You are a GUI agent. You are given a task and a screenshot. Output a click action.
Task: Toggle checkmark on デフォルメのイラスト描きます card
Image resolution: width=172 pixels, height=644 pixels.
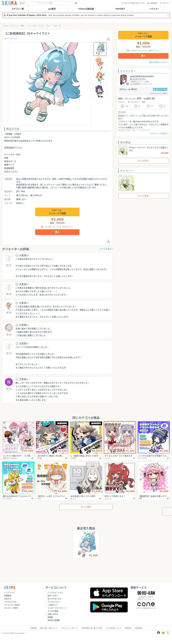pos(134,458)
